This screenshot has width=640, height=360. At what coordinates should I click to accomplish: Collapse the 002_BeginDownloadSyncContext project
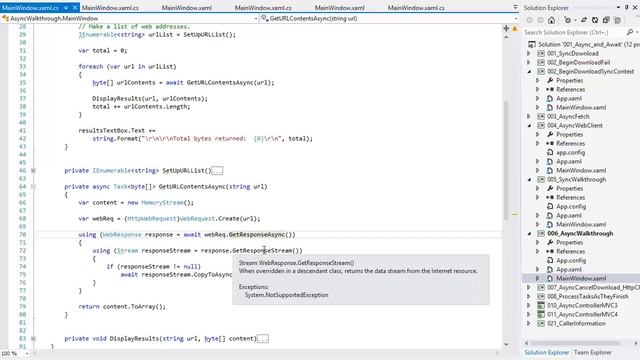[529, 71]
